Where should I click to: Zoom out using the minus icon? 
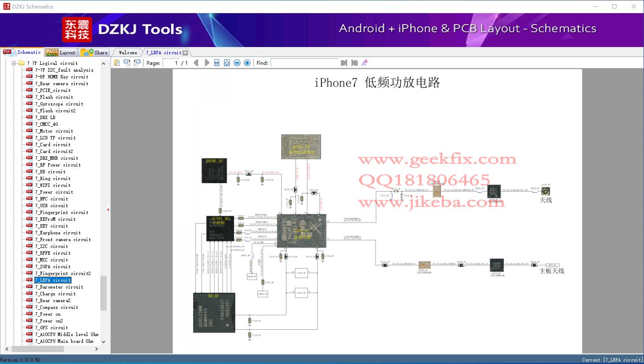point(237,63)
